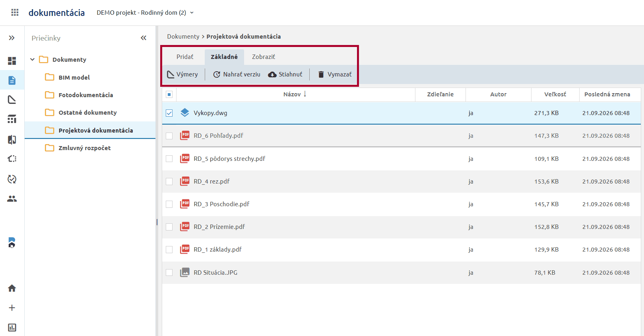644x336 pixels.
Task: Click the dashboard tiles icon in sidebar
Action: 12,61
